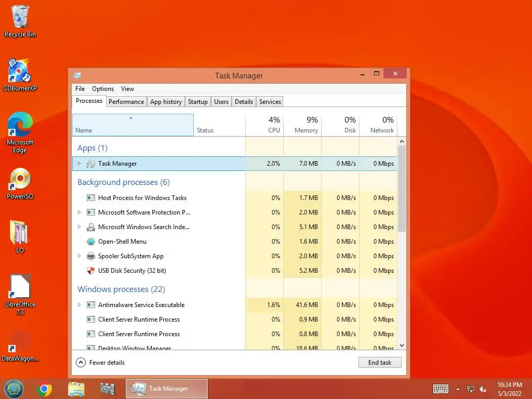Click the muted volume tray icon

pyautogui.click(x=483, y=389)
